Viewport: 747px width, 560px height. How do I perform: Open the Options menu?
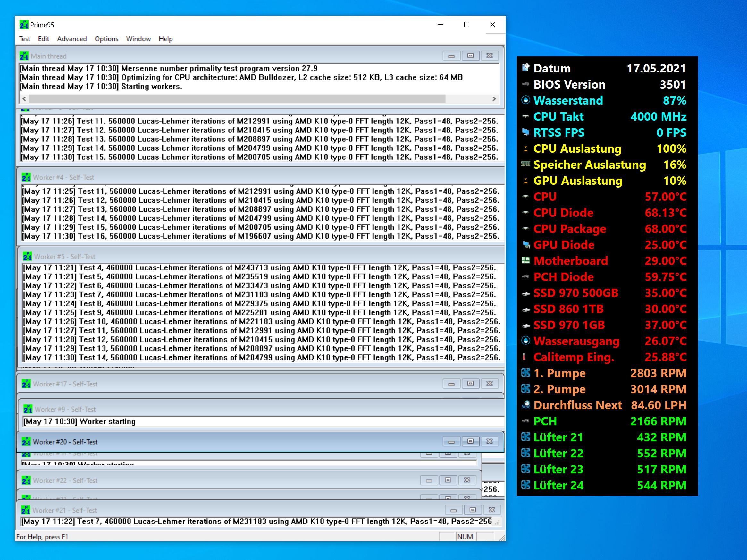(106, 39)
